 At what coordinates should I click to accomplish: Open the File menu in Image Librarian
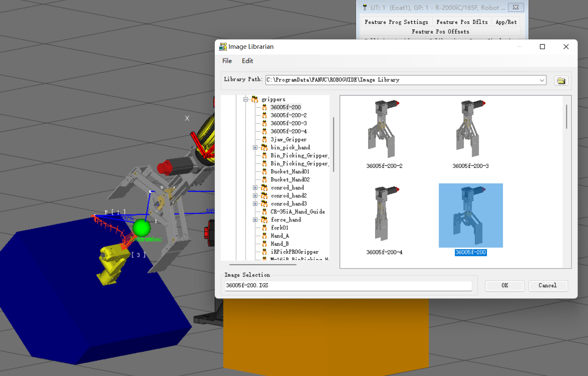(x=227, y=61)
